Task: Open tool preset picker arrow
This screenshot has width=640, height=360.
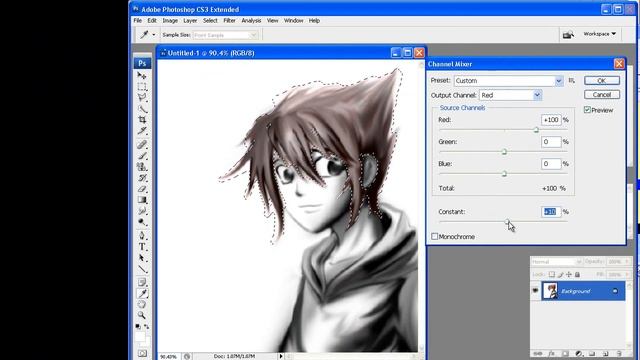Action: click(154, 35)
